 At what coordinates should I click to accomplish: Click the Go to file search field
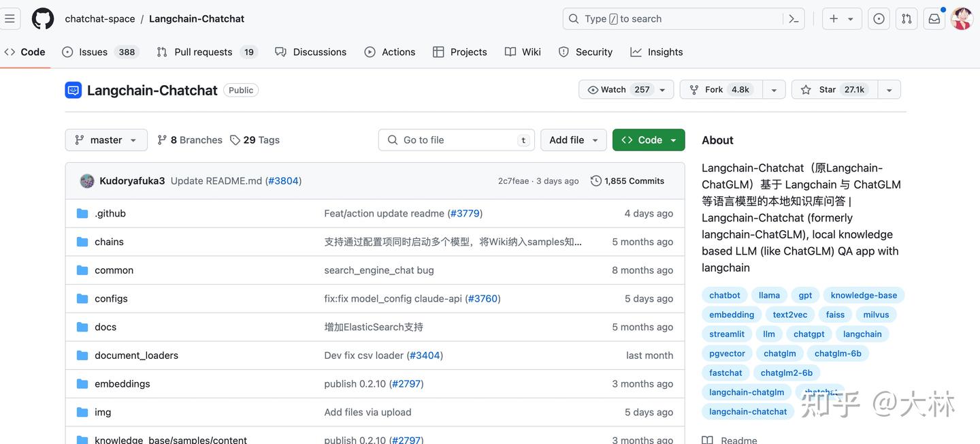(x=456, y=140)
